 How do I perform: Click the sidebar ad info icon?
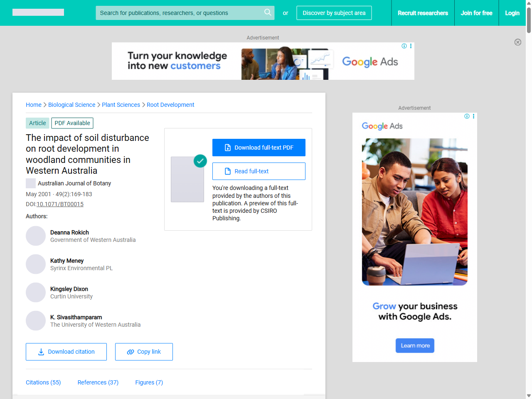[x=467, y=116]
